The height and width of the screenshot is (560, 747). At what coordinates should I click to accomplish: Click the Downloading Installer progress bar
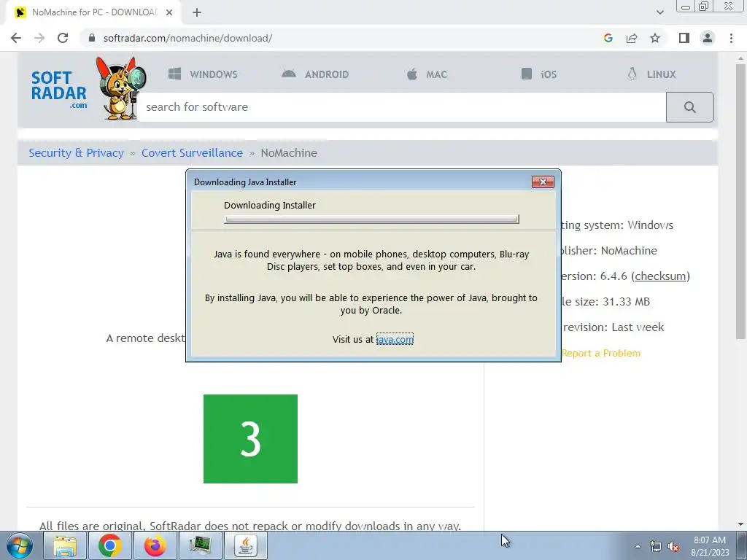(x=371, y=219)
